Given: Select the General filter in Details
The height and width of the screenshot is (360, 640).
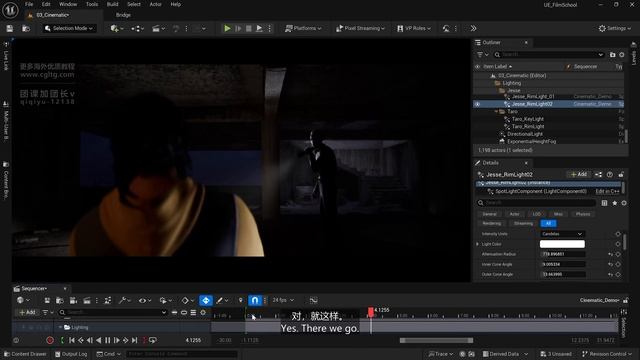Looking at the screenshot, I should [x=489, y=214].
